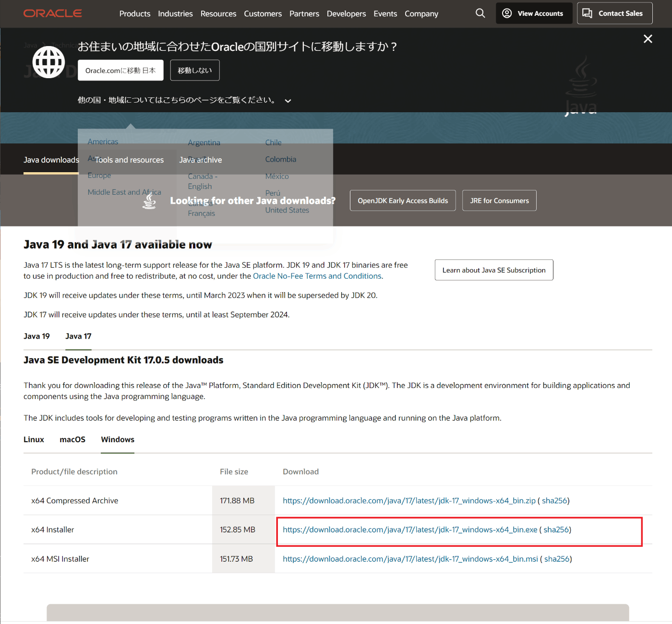Click Learn about Java SE Subscription
Screen dimensions: 672x624
[494, 270]
